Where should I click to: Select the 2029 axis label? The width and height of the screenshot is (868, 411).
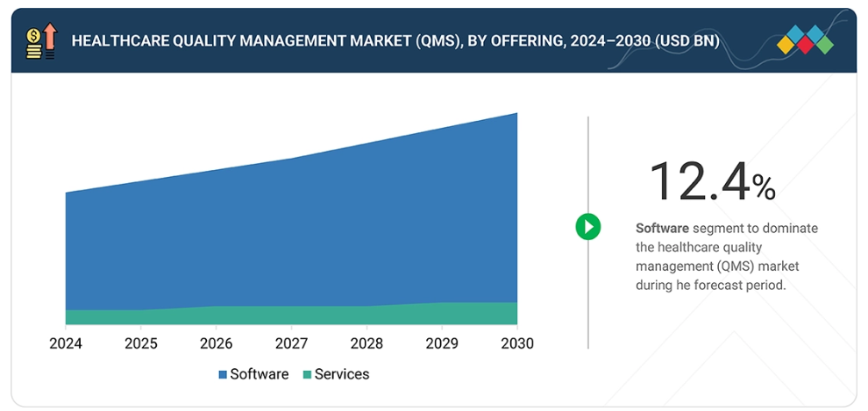442,344
